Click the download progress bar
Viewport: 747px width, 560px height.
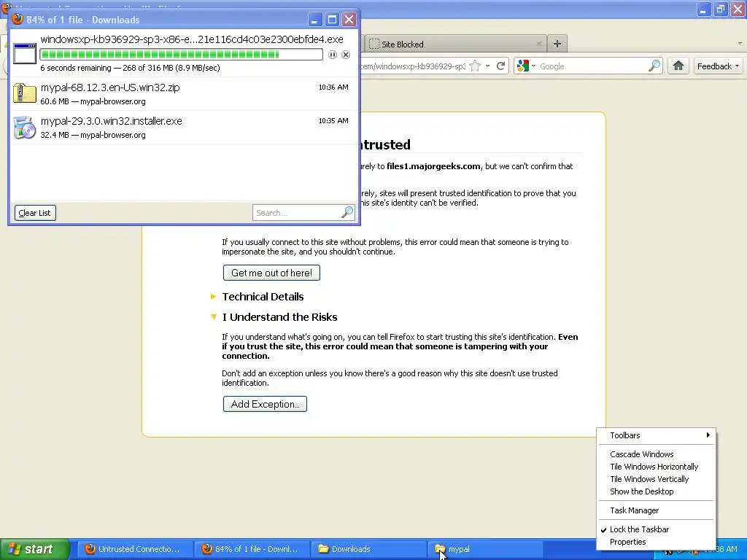point(182,55)
